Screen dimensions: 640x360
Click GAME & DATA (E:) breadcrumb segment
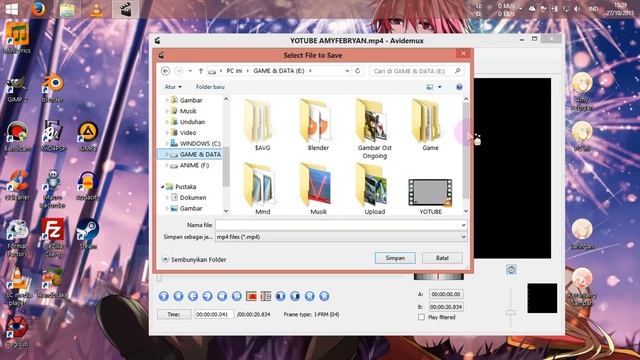coord(279,71)
